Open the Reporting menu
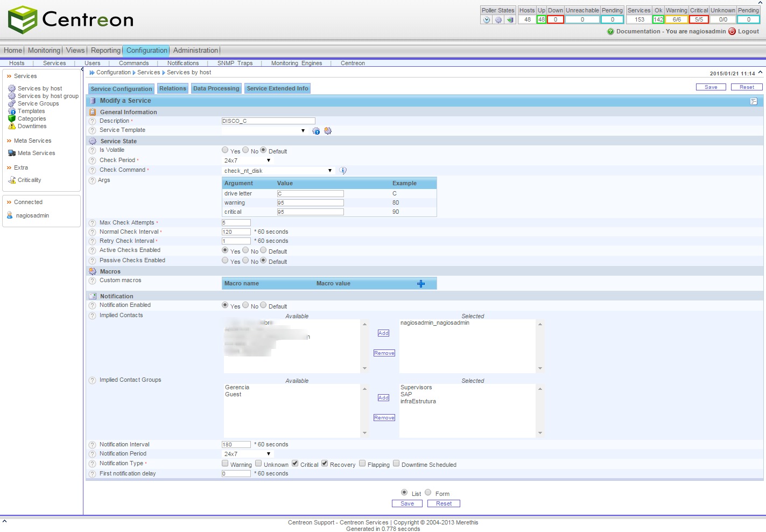The height and width of the screenshot is (532, 766). coord(106,51)
